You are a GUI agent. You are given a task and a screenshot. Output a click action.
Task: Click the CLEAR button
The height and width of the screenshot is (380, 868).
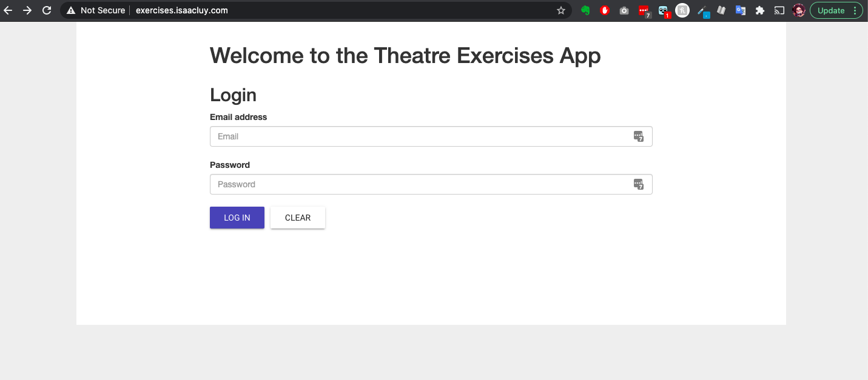coord(298,218)
